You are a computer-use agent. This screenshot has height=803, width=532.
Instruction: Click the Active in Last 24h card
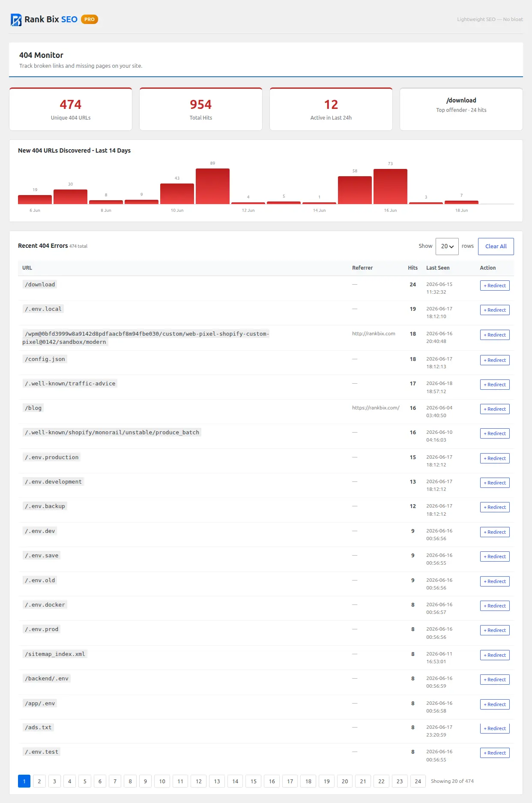coord(331,109)
